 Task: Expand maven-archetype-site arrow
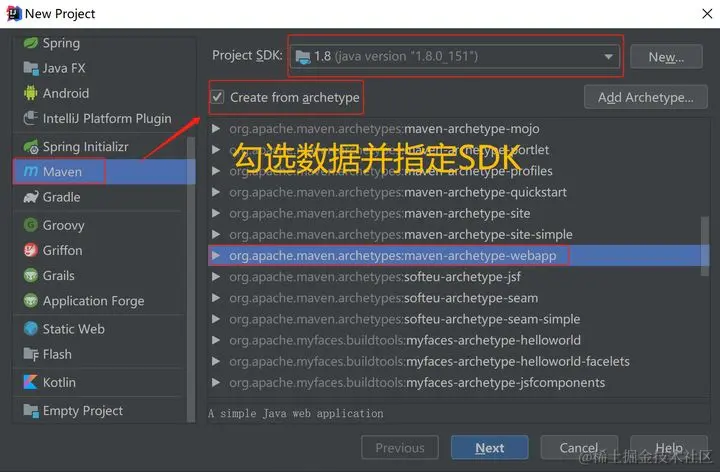[x=215, y=213]
